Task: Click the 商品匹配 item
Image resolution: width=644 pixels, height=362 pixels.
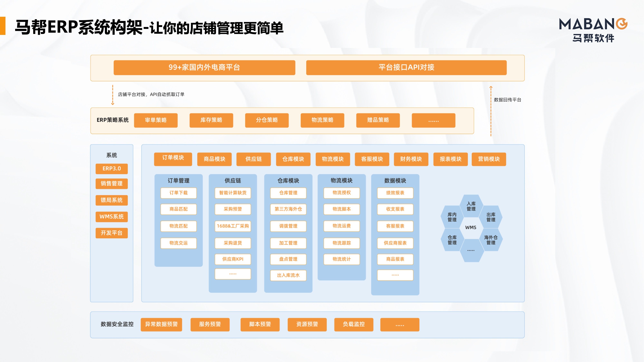Action: pos(178,209)
